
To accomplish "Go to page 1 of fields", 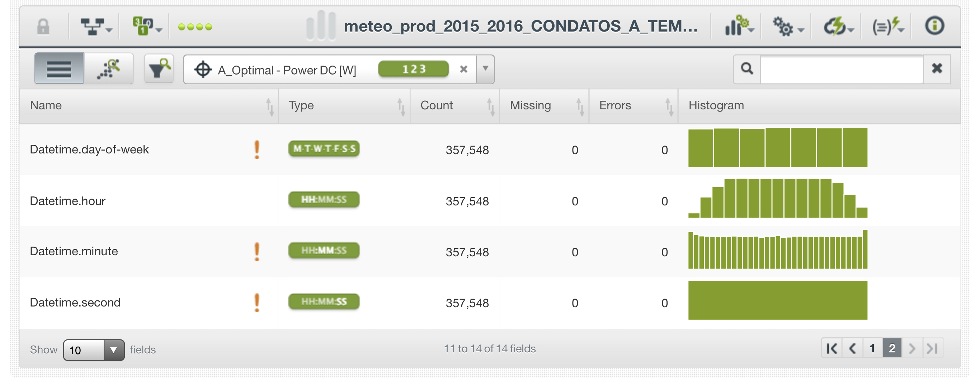I will click(872, 348).
